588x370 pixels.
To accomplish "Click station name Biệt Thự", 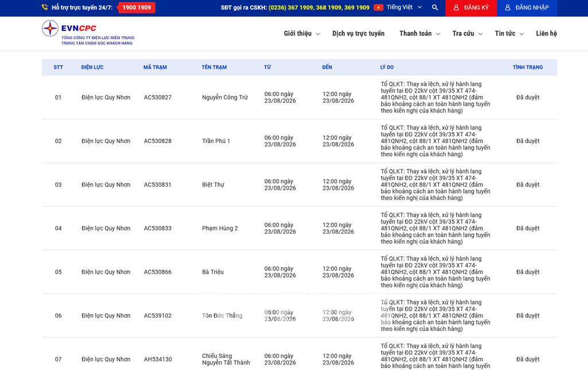I will coord(213,184).
